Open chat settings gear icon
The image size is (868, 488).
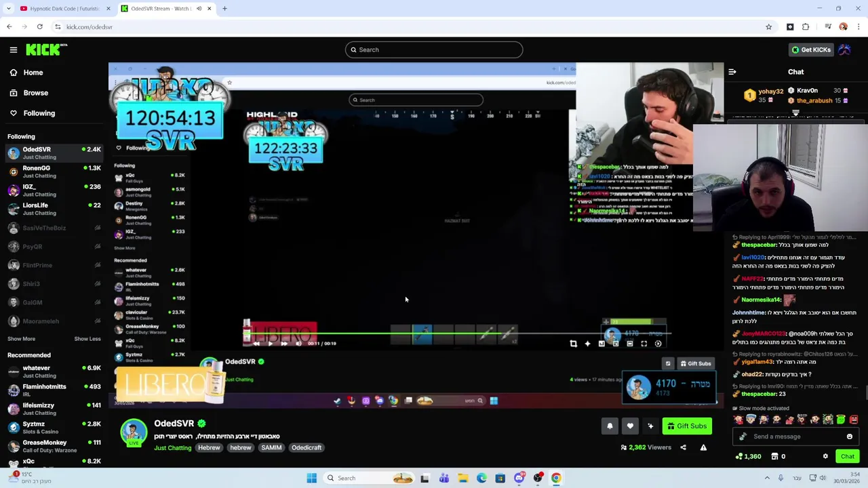825,456
